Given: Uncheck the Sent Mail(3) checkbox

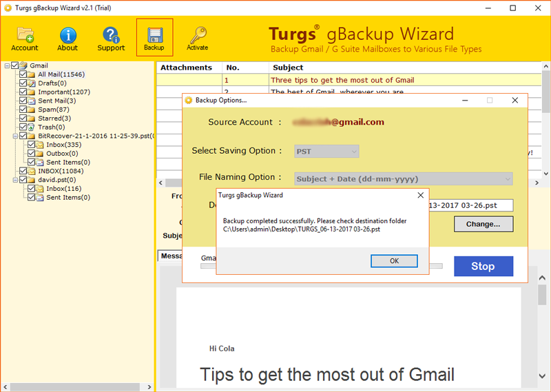Looking at the screenshot, I should click(23, 101).
